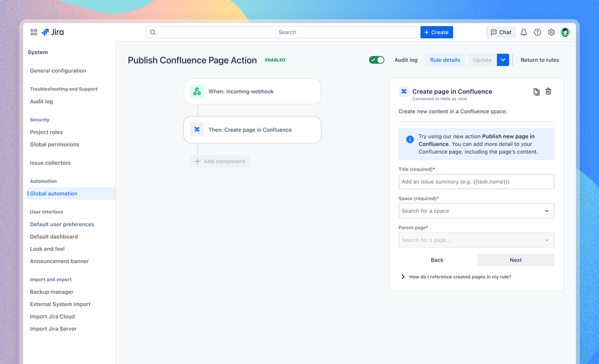This screenshot has height=364, width=599.
Task: Open External System Import
Action: tap(61, 304)
